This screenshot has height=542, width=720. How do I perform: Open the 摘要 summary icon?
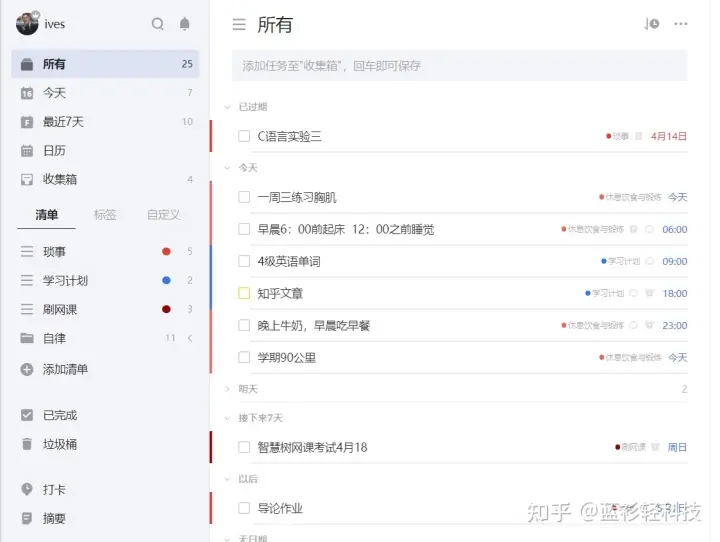pos(27,519)
